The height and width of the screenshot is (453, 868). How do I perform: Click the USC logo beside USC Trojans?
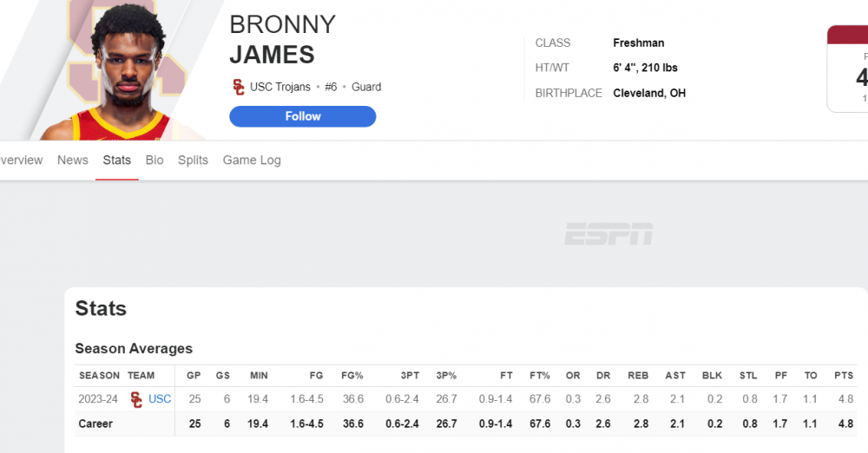click(239, 87)
